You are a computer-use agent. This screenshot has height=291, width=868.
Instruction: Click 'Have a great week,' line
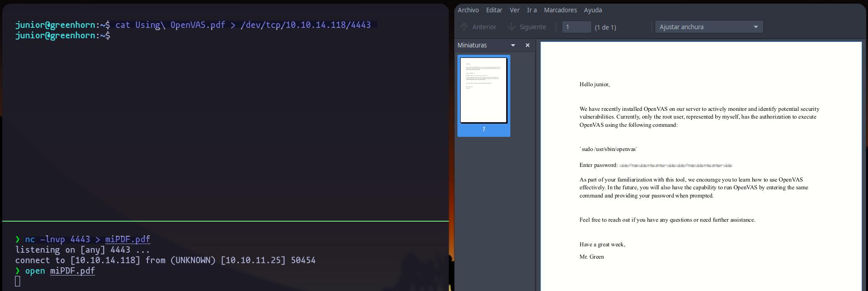pyautogui.click(x=602, y=244)
